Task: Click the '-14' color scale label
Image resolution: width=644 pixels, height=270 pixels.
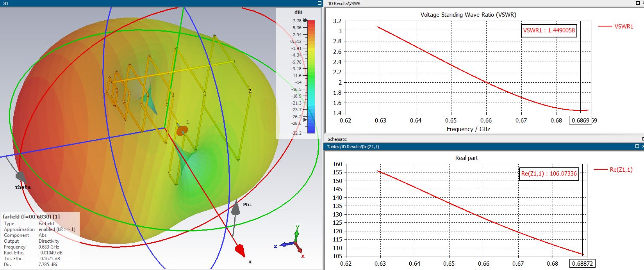Action: tap(298, 82)
